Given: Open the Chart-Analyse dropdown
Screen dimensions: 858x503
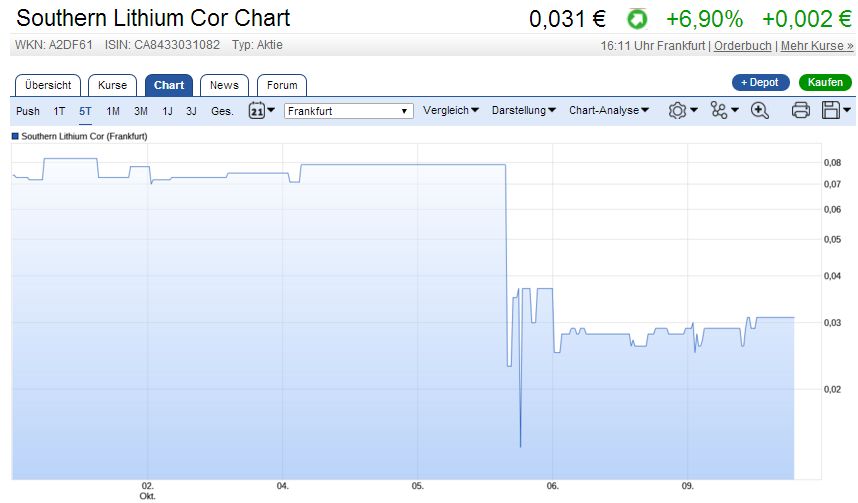Looking at the screenshot, I should point(609,111).
